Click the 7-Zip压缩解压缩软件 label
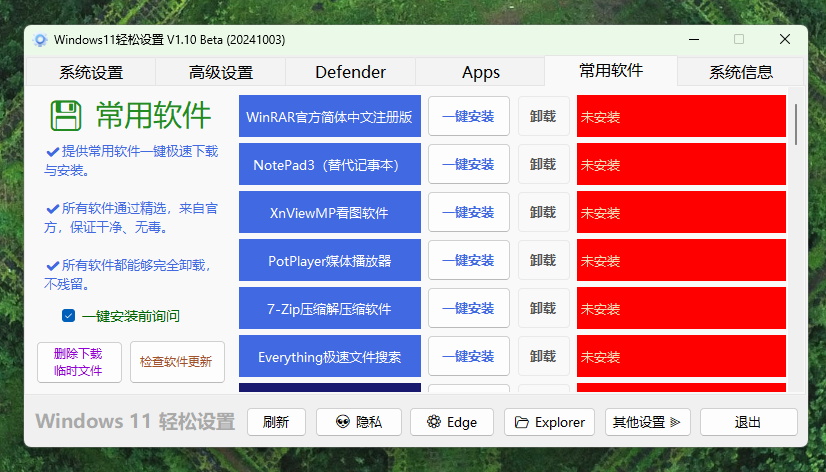Image resolution: width=826 pixels, height=472 pixels. 330,308
